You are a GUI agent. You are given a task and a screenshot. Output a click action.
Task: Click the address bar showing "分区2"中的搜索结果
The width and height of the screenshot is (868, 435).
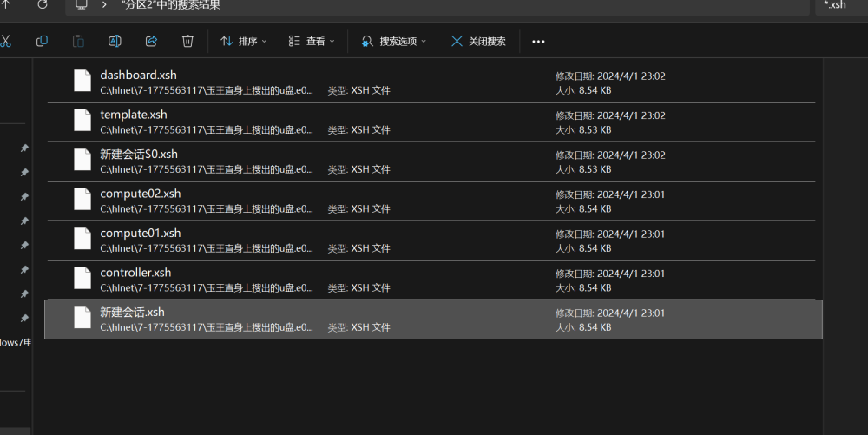[434, 5]
